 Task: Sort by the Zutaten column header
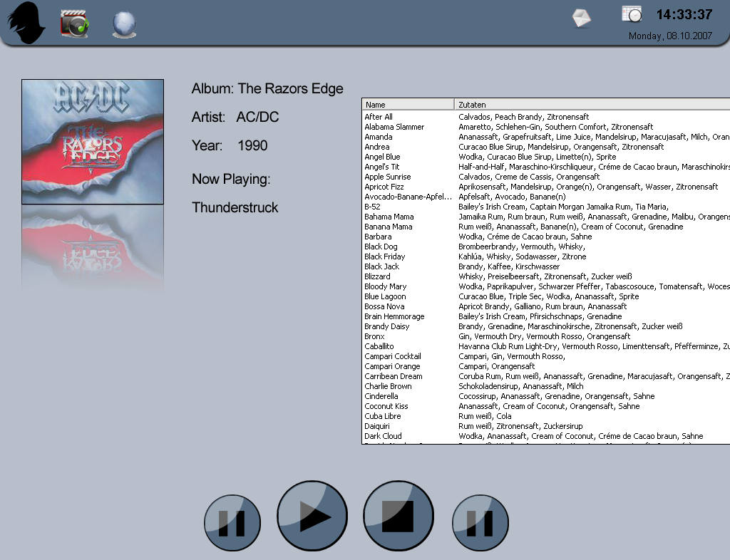(x=592, y=105)
